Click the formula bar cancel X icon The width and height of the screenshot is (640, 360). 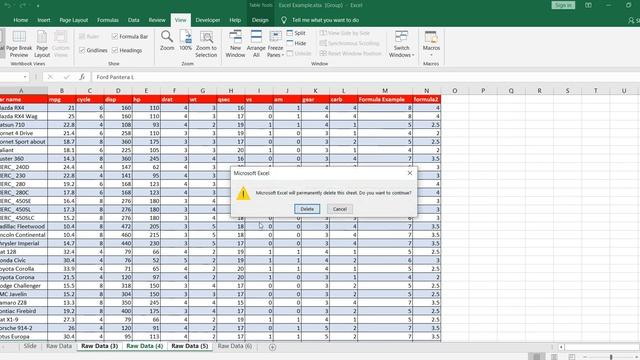coord(50,77)
